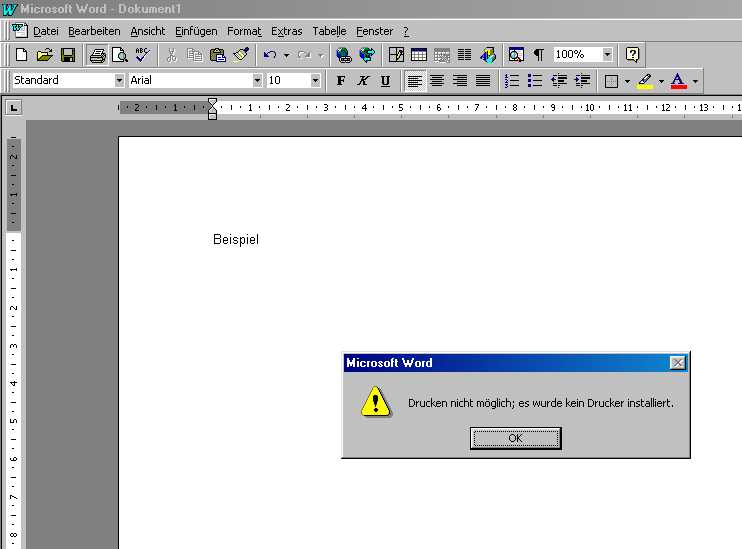This screenshot has width=742, height=549.
Task: Open highlight color dropdown arrow
Action: [x=661, y=81]
